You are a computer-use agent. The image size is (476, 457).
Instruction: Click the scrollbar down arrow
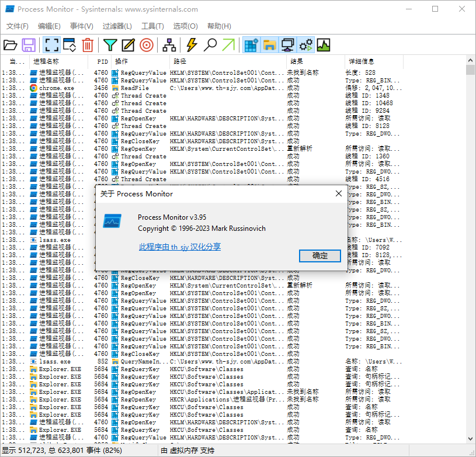pyautogui.click(x=471, y=439)
